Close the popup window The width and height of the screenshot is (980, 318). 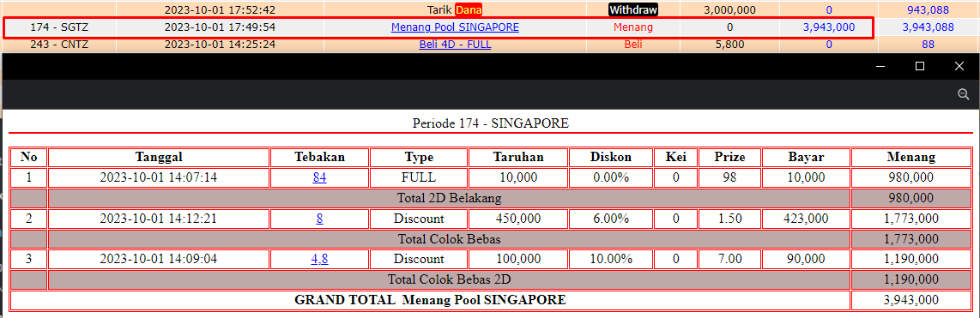point(959,66)
